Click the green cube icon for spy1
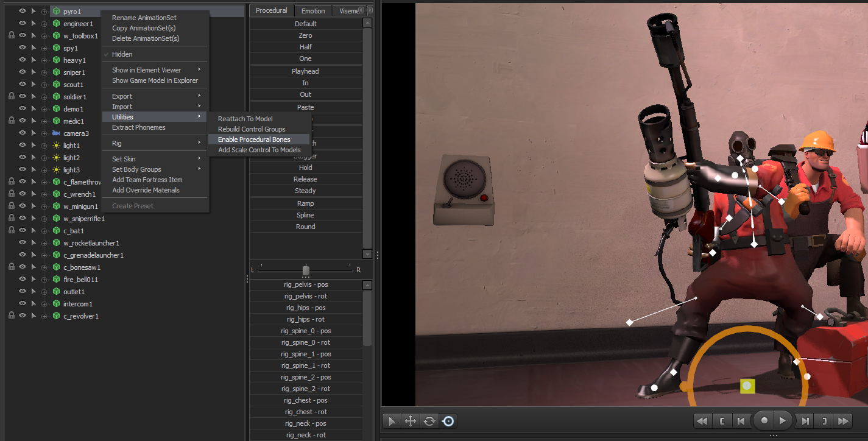 pyautogui.click(x=56, y=48)
